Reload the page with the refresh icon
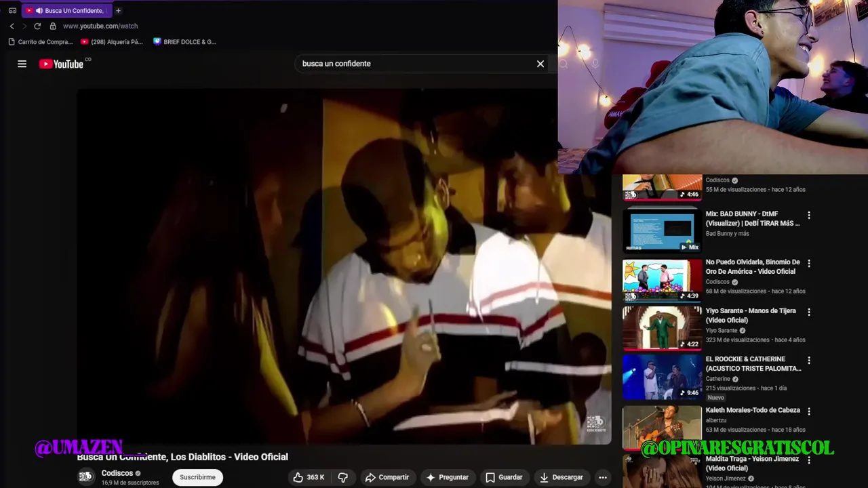Screen dimensions: 868x488 [x=37, y=26]
